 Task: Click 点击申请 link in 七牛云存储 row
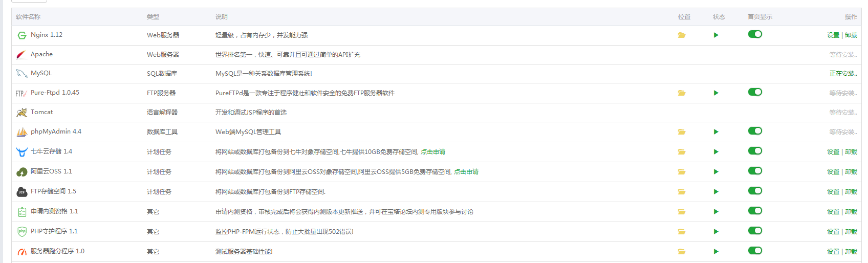pos(433,152)
